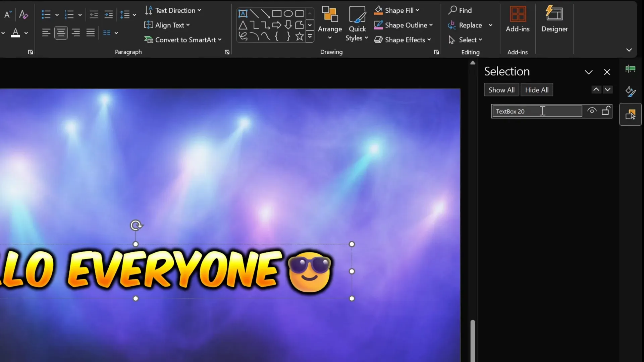Select the Text Box shape
This screenshot has width=644, height=362.
coord(243,14)
